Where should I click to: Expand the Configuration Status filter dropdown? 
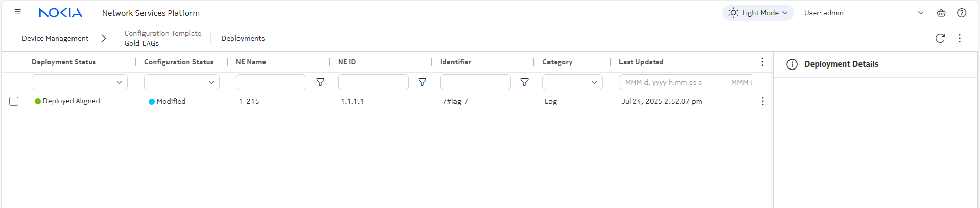(x=182, y=82)
